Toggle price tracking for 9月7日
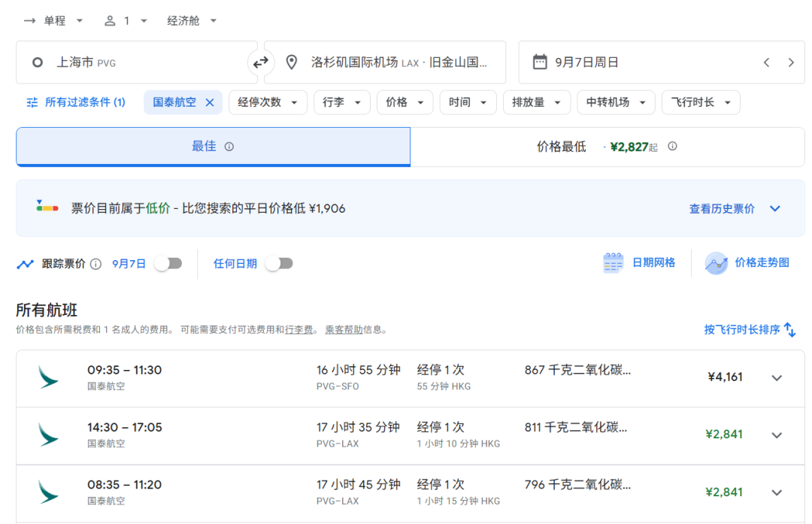 (168, 263)
